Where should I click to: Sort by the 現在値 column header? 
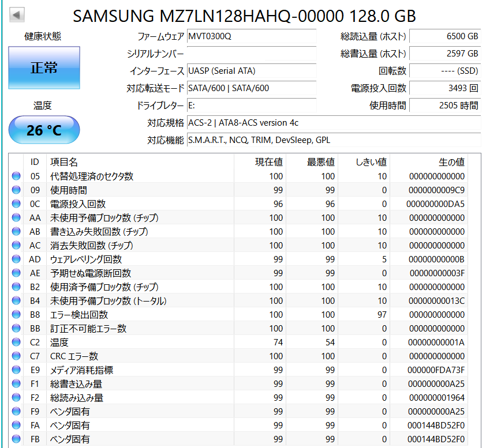(x=260, y=162)
